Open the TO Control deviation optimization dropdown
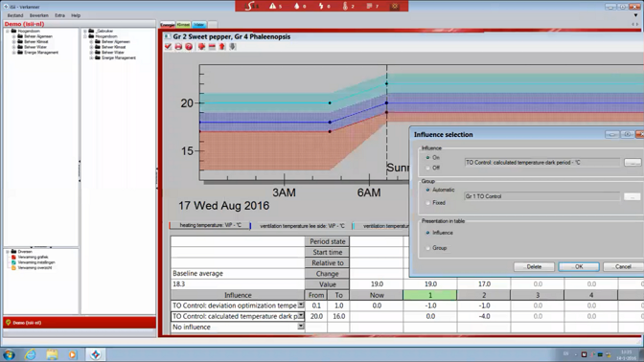This screenshot has width=644, height=362. point(301,305)
